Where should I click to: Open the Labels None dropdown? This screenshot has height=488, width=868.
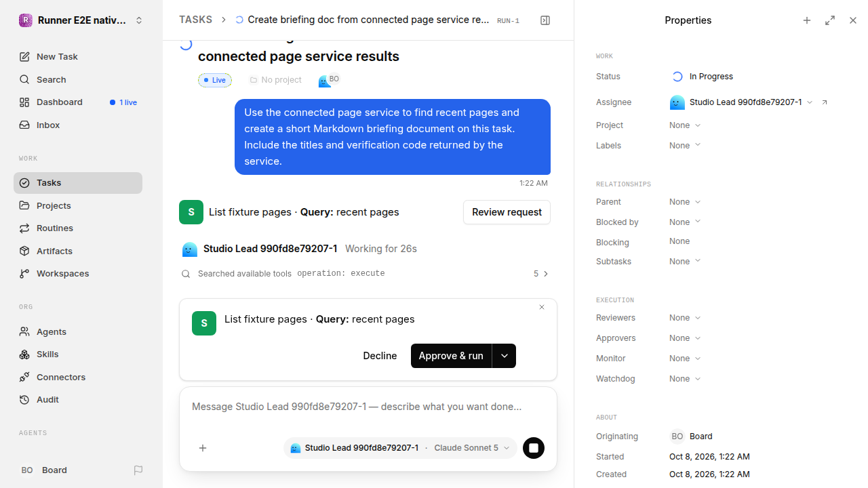[685, 146]
